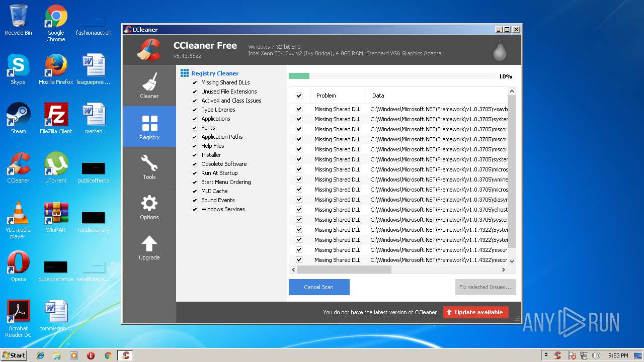644x362 pixels.
Task: Click the vertical scrollbar down arrow
Action: pyautogui.click(x=512, y=261)
